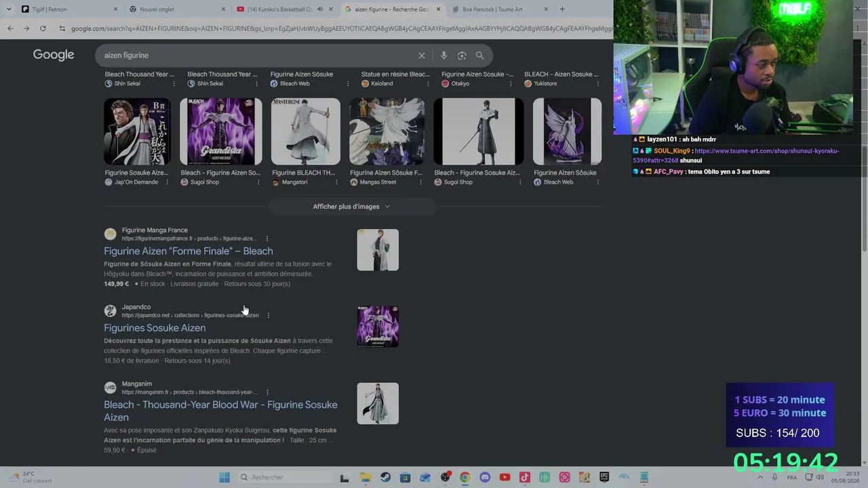The image size is (868, 488).
Task: Open more options for Japandco result
Action: click(269, 315)
